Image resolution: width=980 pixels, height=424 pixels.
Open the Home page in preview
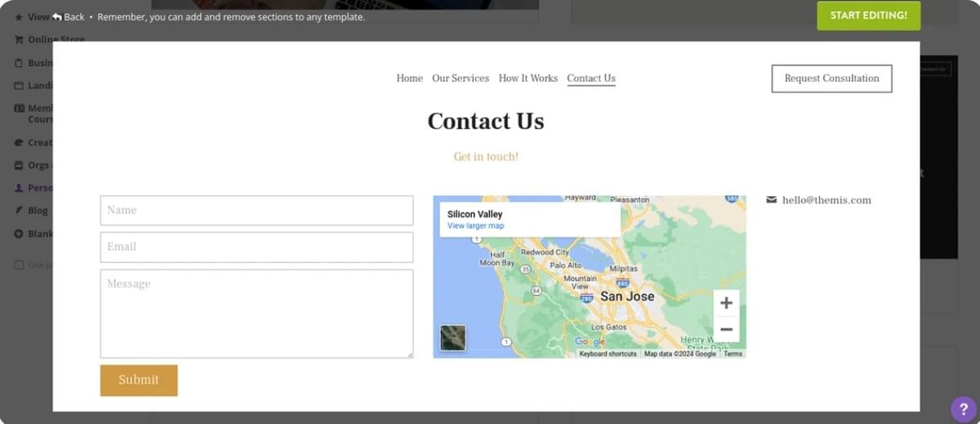click(x=409, y=78)
